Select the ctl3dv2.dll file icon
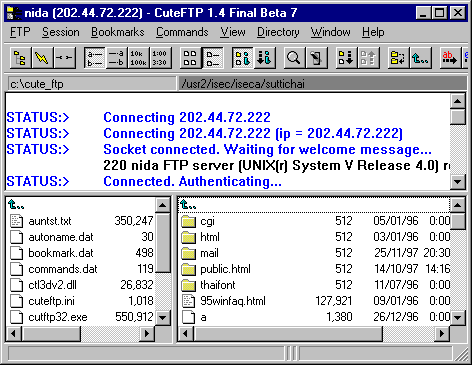The image size is (472, 365). [x=16, y=285]
